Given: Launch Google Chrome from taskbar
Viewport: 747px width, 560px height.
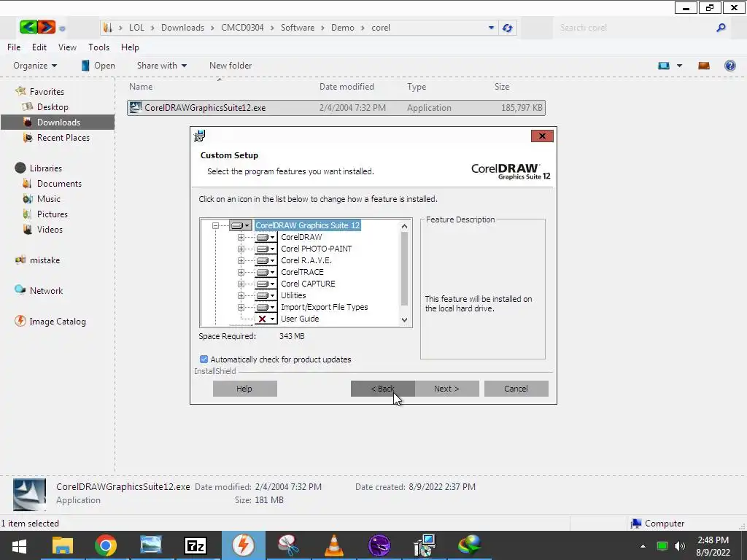Looking at the screenshot, I should (x=106, y=545).
